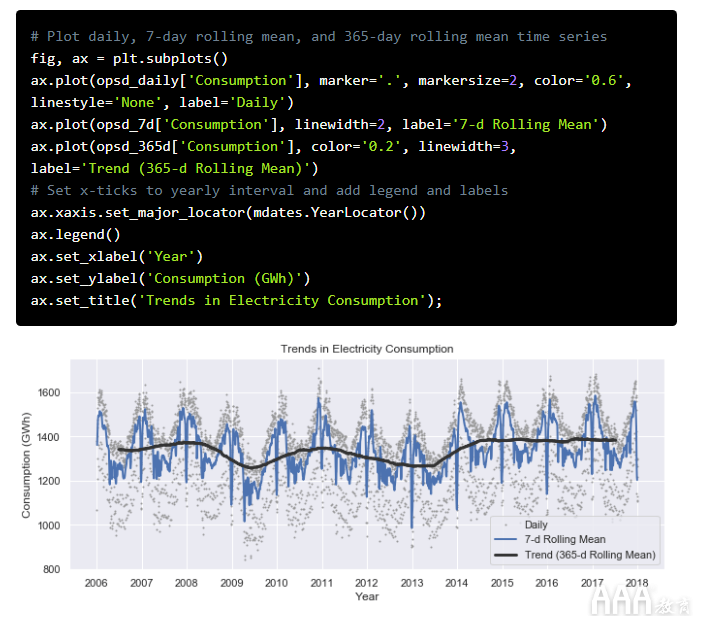Click the "7-d Rolling Mean" legend text
The width and height of the screenshot is (701, 621).
[x=565, y=540]
